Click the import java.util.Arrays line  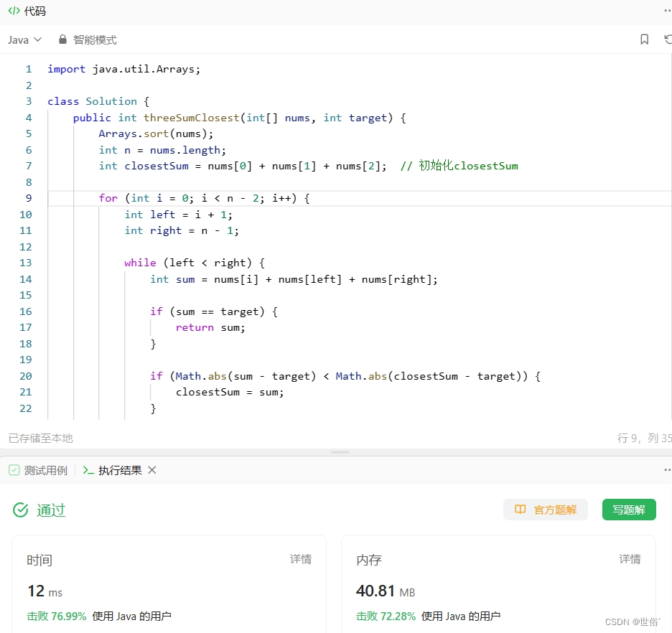tap(124, 69)
